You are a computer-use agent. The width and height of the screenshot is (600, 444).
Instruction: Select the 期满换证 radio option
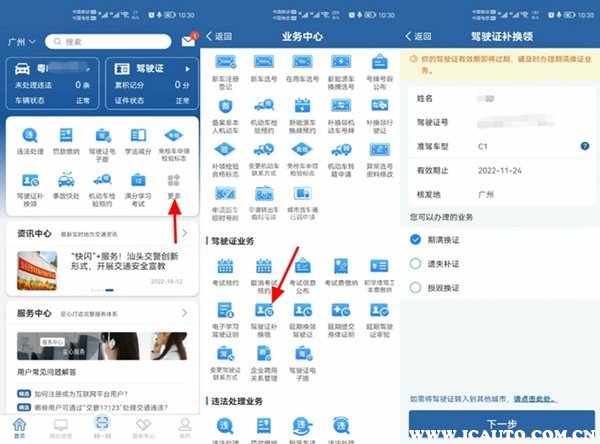pyautogui.click(x=416, y=240)
